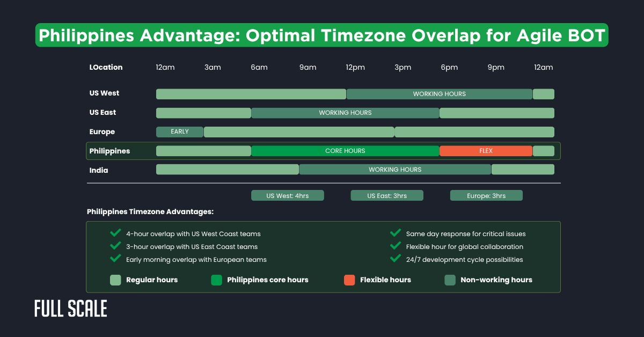Click the "US East: 3hrs" overlap badge

pyautogui.click(x=386, y=195)
